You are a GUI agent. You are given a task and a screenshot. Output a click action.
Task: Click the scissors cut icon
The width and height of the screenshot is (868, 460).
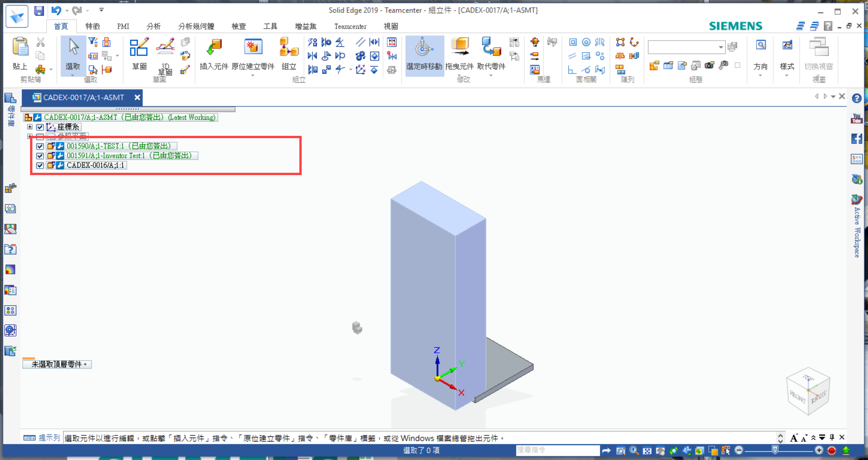pyautogui.click(x=40, y=42)
